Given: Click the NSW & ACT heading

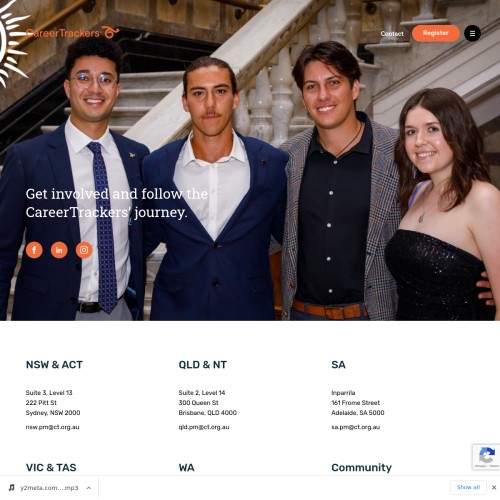Looking at the screenshot, I should [54, 365].
